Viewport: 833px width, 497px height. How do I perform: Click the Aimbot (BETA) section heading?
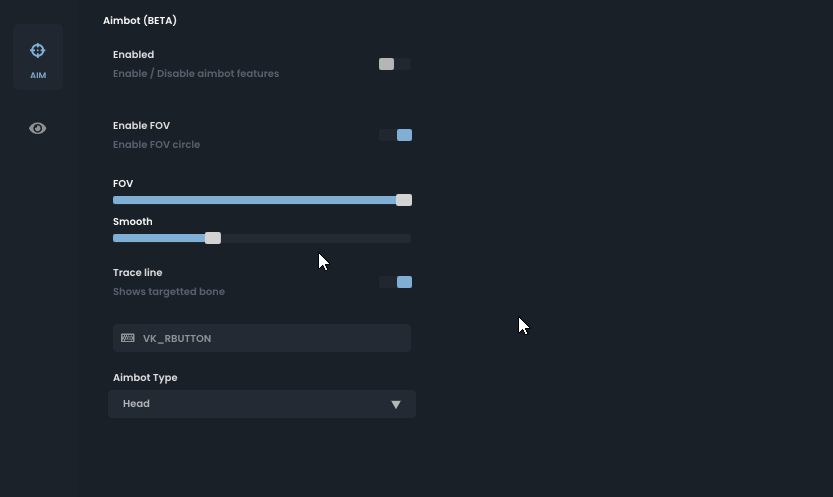coord(140,21)
